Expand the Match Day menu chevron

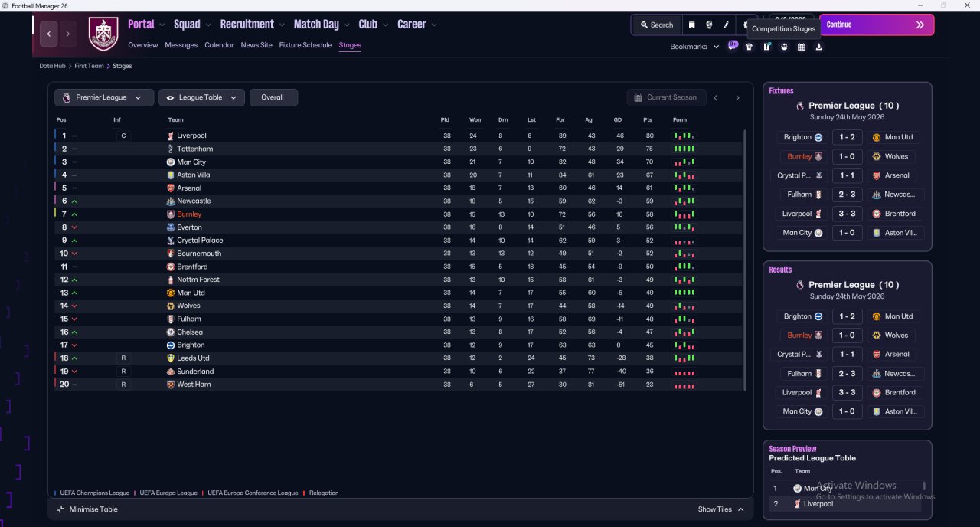click(347, 25)
